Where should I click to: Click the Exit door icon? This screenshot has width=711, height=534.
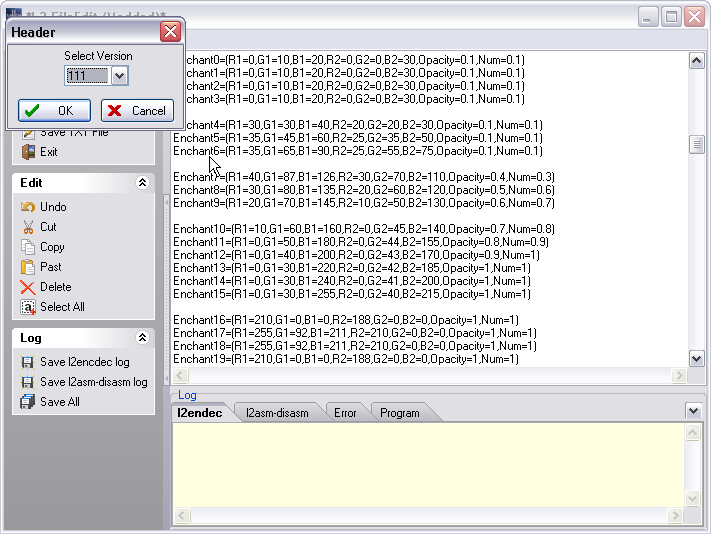click(28, 152)
